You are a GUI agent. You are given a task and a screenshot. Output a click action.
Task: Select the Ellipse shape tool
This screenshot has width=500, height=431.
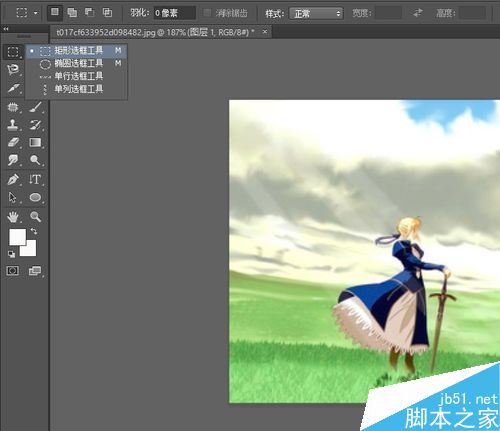pyautogui.click(x=35, y=197)
